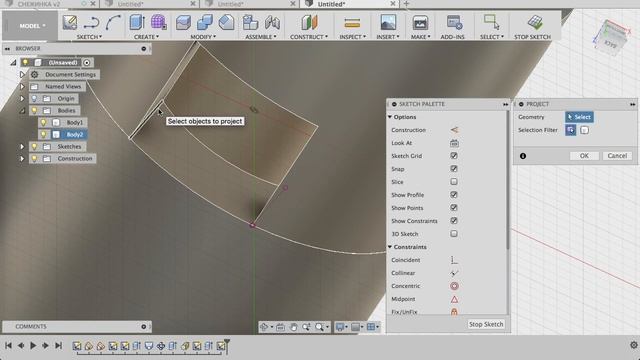Image resolution: width=640 pixels, height=360 pixels.
Task: Open the CREATE menu
Action: point(147,37)
